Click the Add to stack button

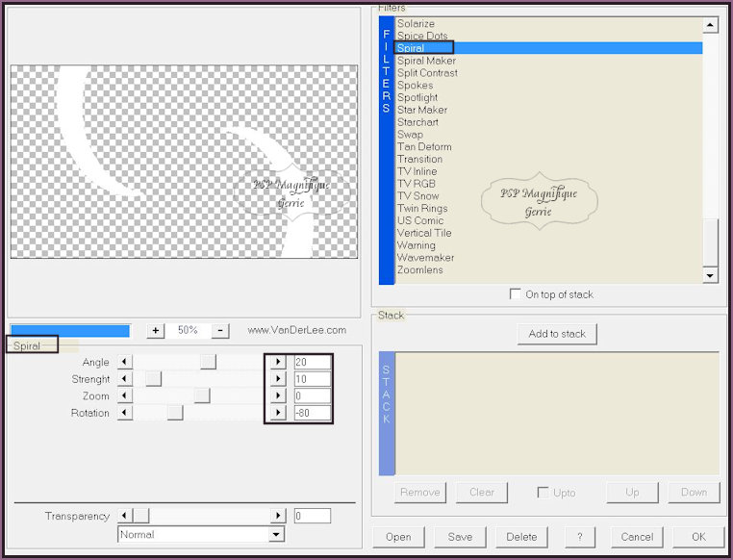pyautogui.click(x=557, y=334)
